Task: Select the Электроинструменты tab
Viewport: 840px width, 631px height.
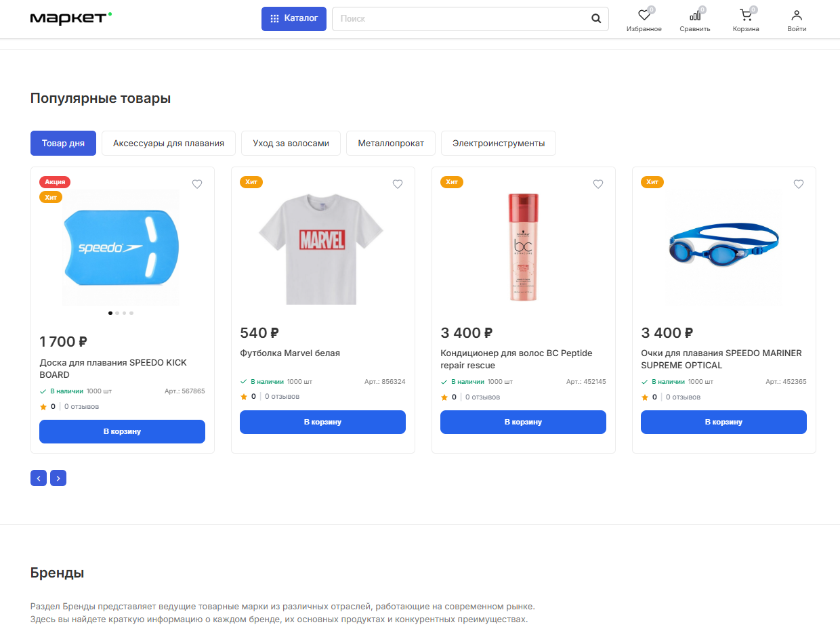Action: (x=498, y=144)
